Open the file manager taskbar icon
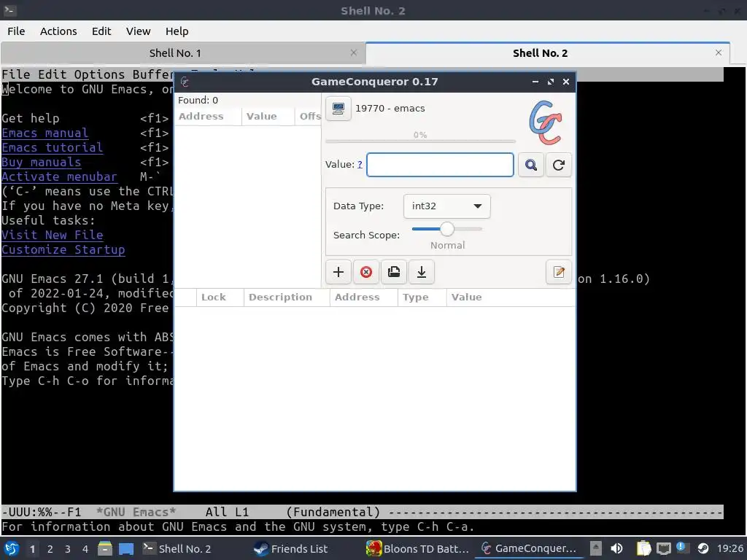The width and height of the screenshot is (747, 560). pyautogui.click(x=105, y=548)
